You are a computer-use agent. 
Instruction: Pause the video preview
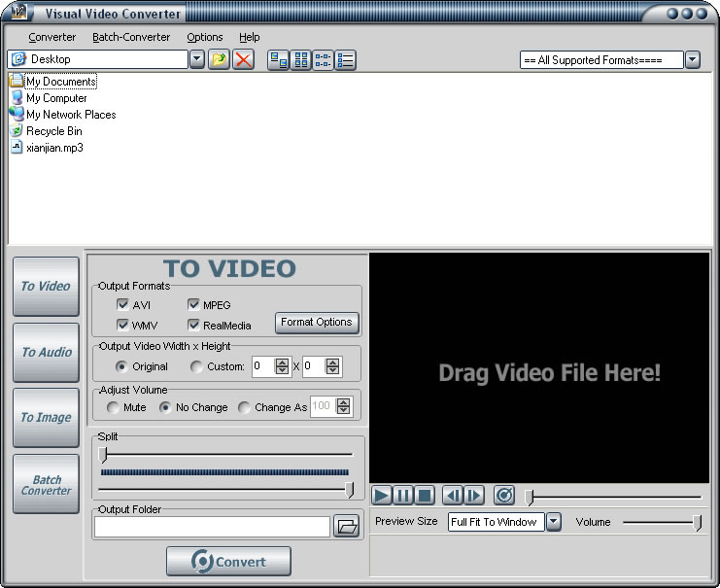point(402,496)
